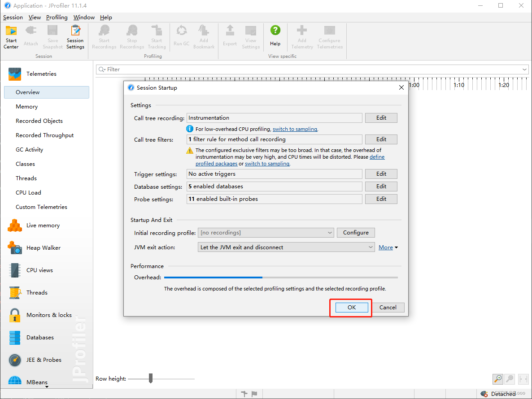This screenshot has height=399, width=532.
Task: Open the Help menu
Action: tap(106, 17)
